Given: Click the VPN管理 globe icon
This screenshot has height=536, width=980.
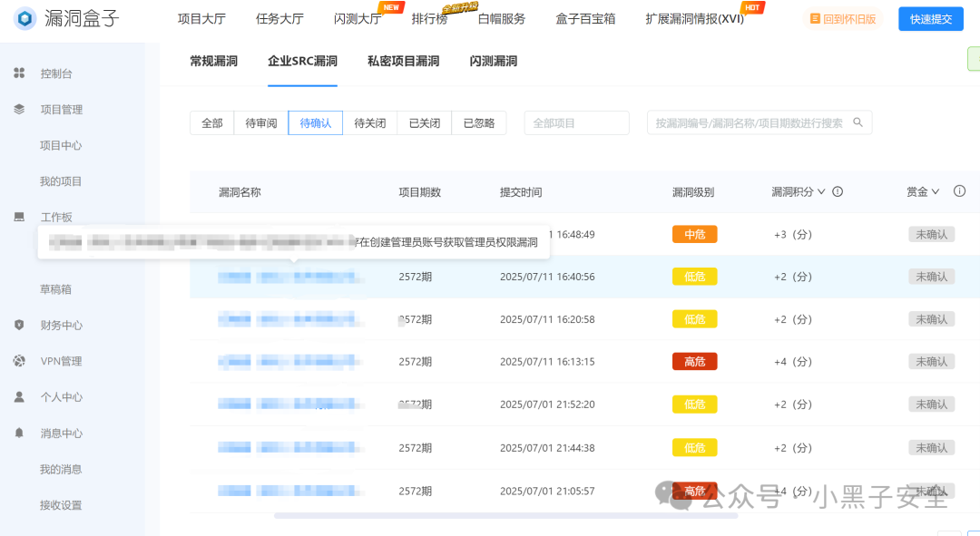Looking at the screenshot, I should point(19,361).
